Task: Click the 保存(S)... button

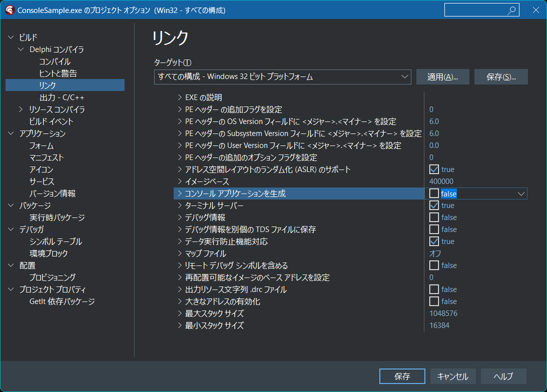Action: tap(501, 76)
